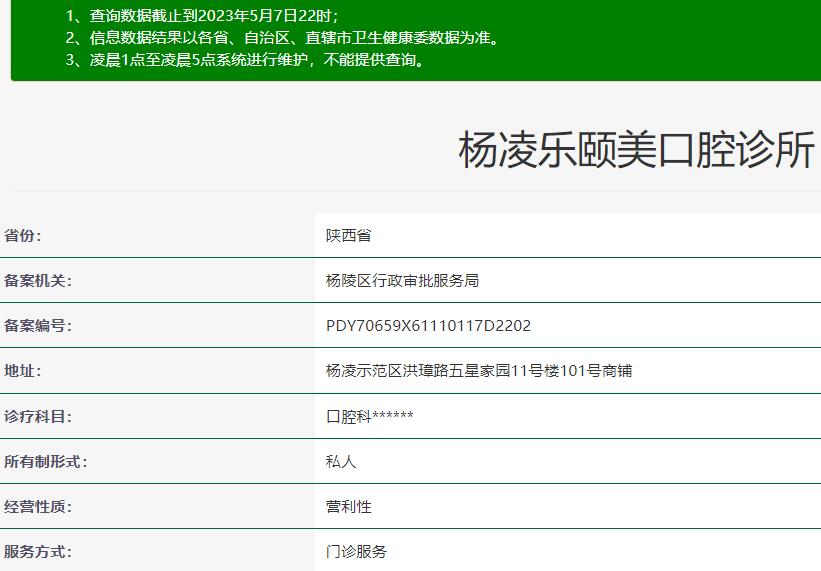This screenshot has width=821, height=571.
Task: Click the 备案机关 label
Action: coord(38,281)
